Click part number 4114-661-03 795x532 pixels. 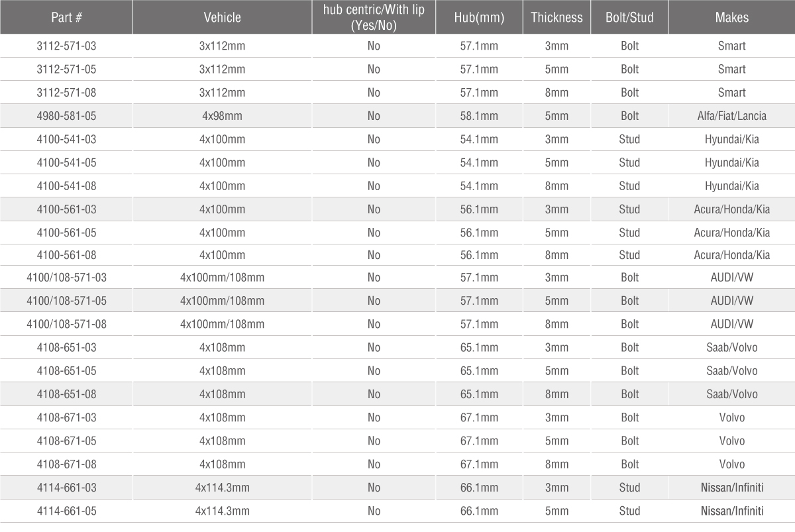tap(66, 488)
